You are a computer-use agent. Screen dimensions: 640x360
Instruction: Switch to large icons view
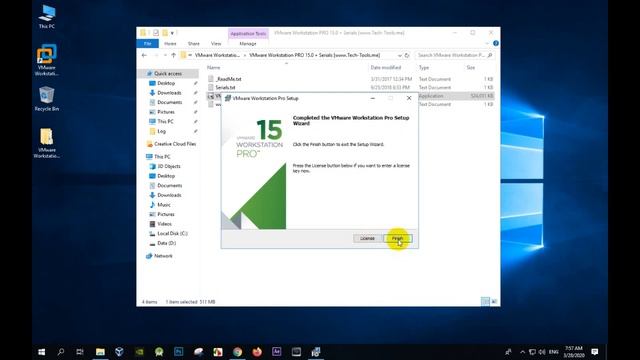[494, 302]
